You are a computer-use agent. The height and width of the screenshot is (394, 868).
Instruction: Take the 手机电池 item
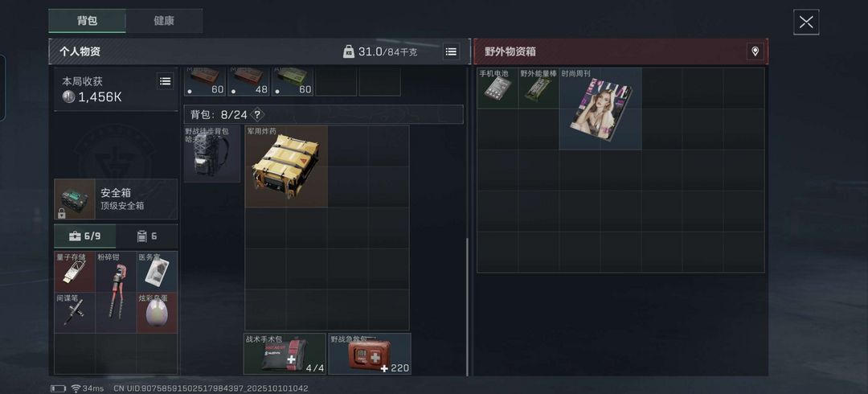[497, 88]
